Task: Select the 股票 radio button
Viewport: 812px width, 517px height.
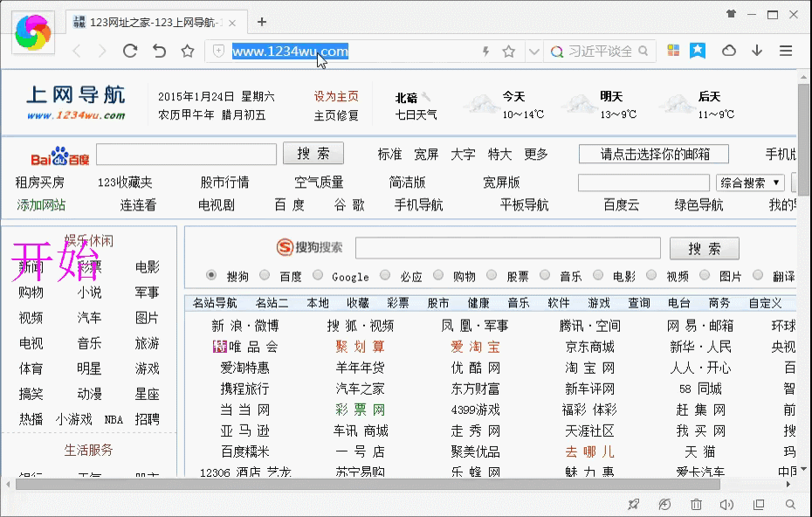Action: pos(492,275)
